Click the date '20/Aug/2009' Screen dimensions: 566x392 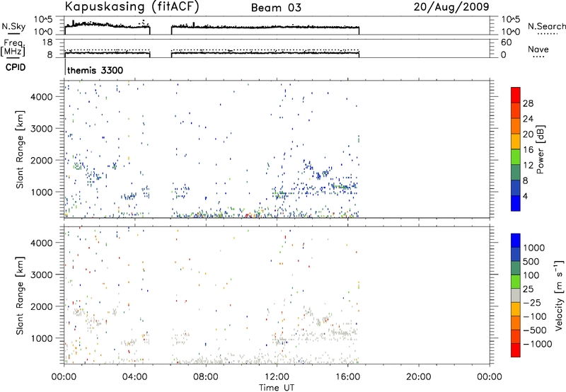(451, 7)
